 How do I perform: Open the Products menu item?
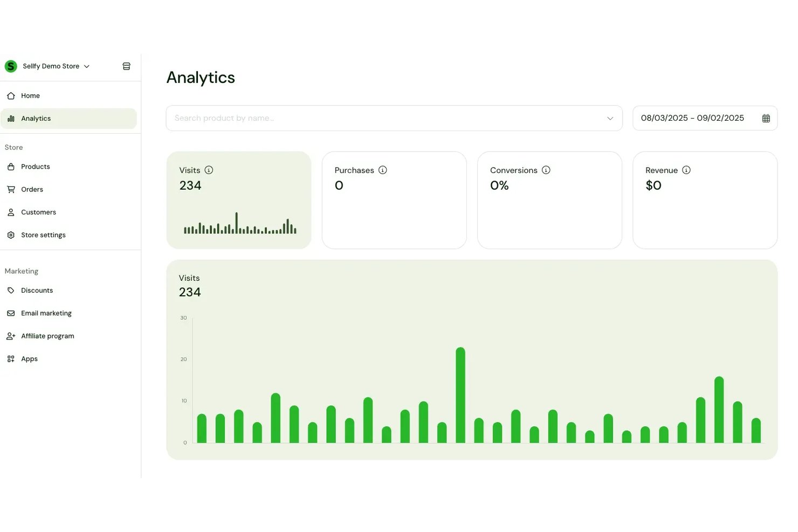pyautogui.click(x=68, y=167)
